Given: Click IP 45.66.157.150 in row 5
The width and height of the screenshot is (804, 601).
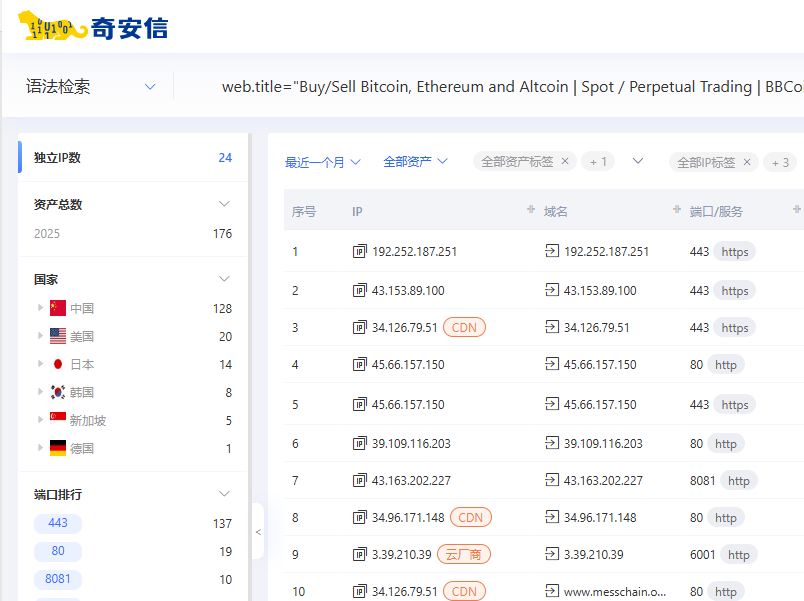Looking at the screenshot, I should (408, 405).
